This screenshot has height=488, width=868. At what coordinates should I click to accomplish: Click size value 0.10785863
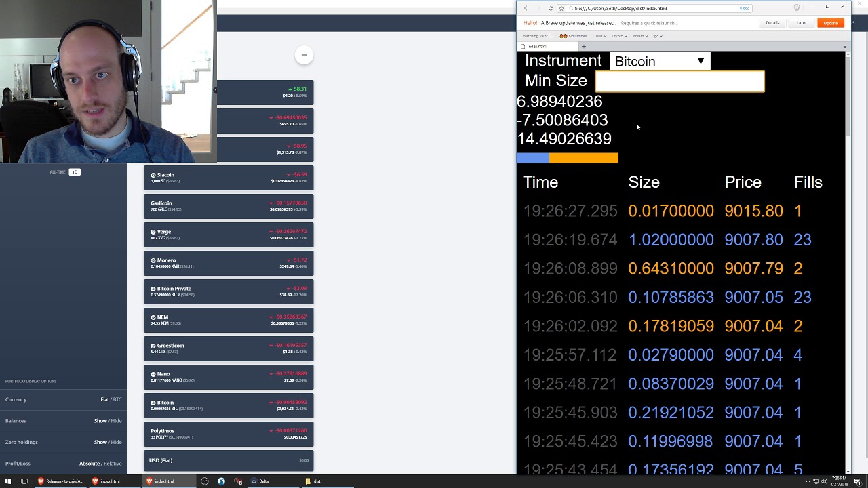(671, 298)
